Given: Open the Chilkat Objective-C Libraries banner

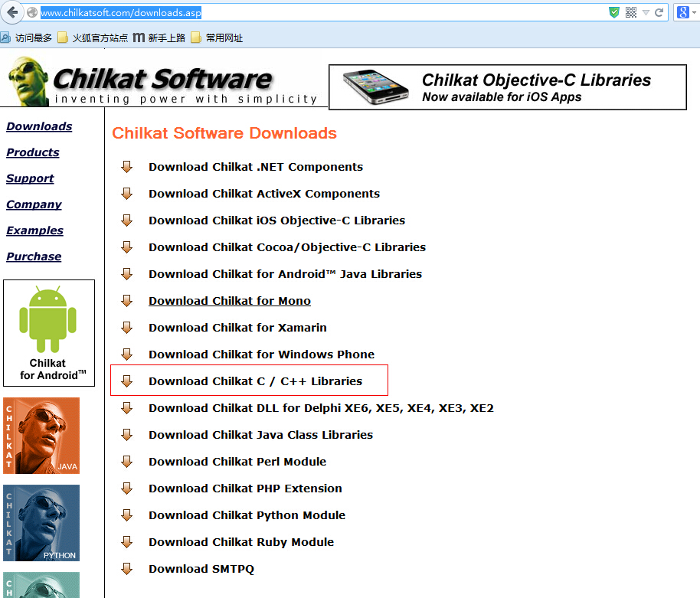Looking at the screenshot, I should coord(508,87).
